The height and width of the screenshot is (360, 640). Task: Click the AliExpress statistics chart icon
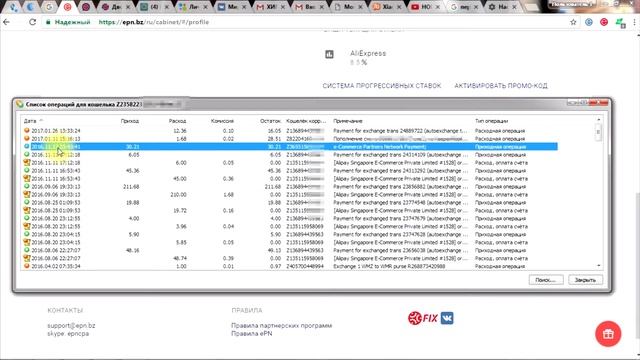point(329,54)
